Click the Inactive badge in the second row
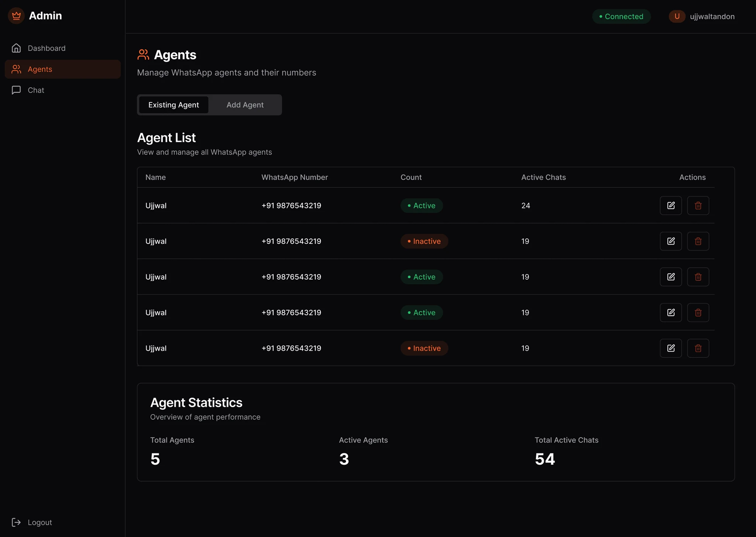756x537 pixels. [x=424, y=241]
